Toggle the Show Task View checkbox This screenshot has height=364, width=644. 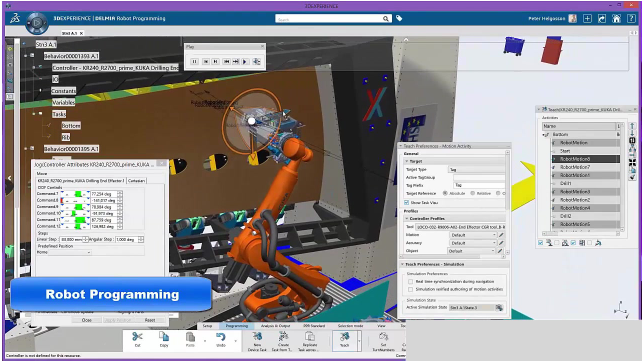[x=406, y=203]
